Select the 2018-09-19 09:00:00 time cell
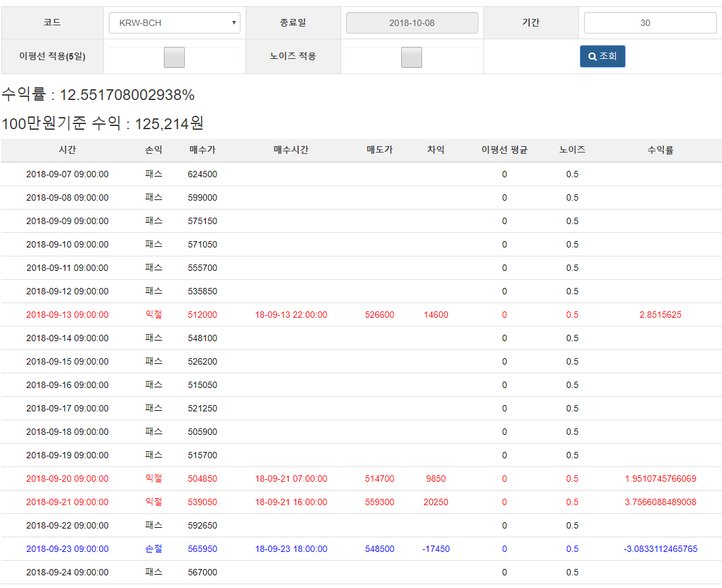Image resolution: width=722 pixels, height=588 pixels. [67, 455]
